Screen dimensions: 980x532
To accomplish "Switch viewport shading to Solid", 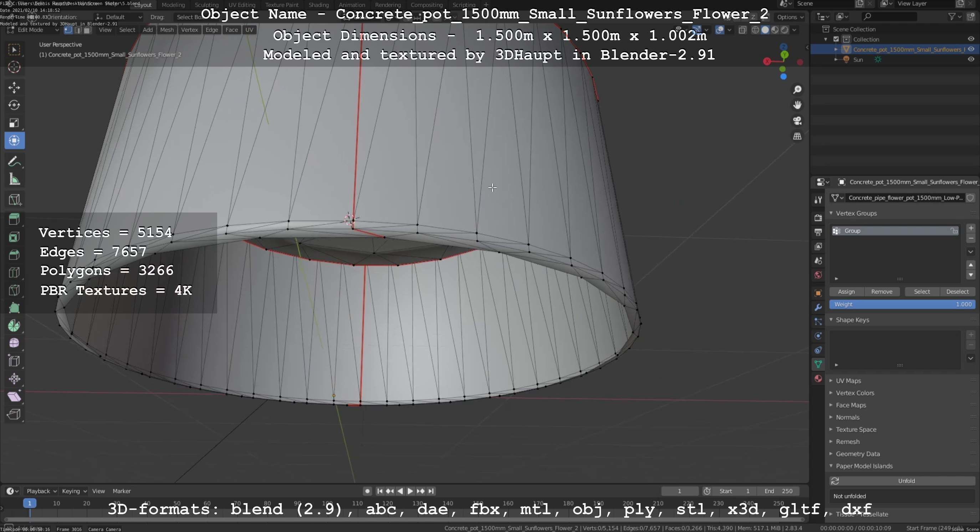I will [x=765, y=30].
